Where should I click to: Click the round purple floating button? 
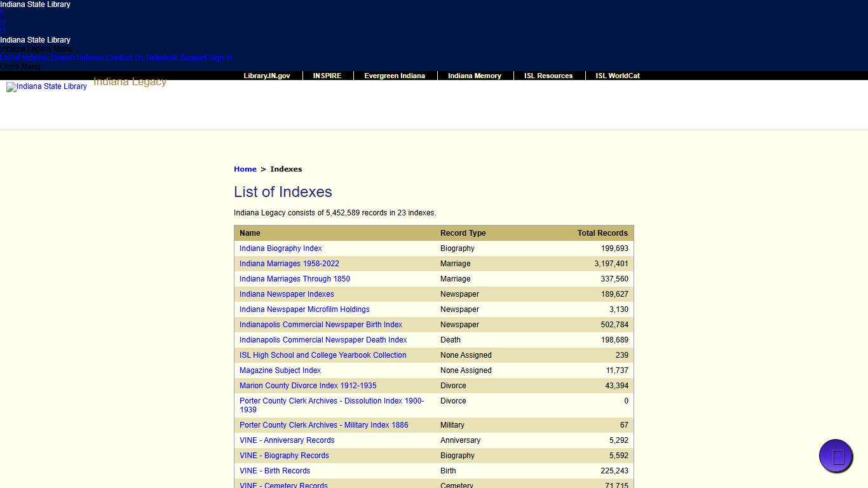point(836,456)
